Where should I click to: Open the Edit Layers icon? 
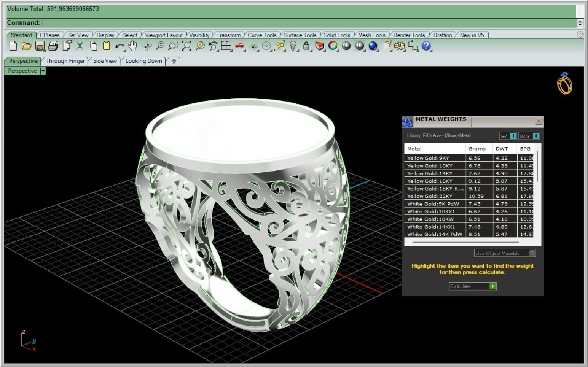[320, 46]
